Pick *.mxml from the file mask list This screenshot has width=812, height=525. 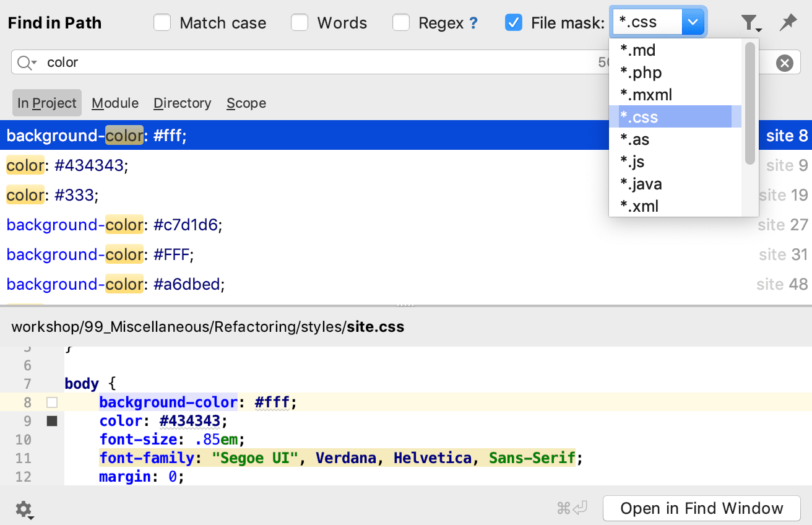point(676,95)
